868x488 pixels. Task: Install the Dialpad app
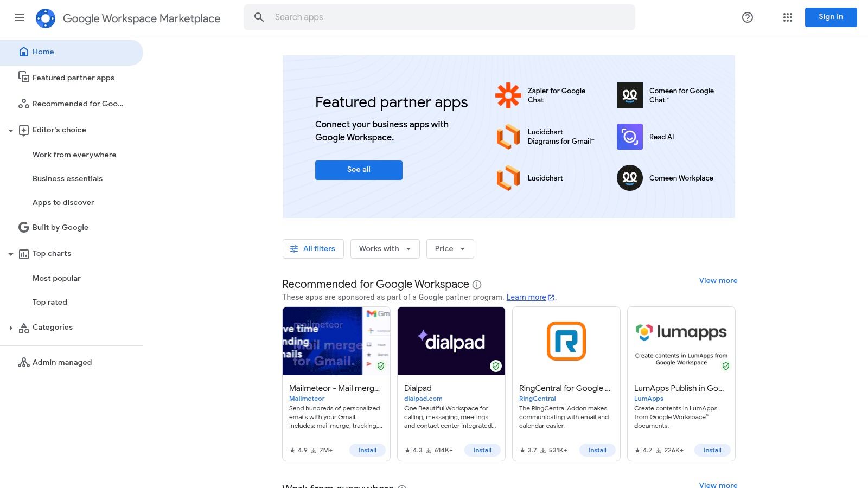[x=482, y=450]
